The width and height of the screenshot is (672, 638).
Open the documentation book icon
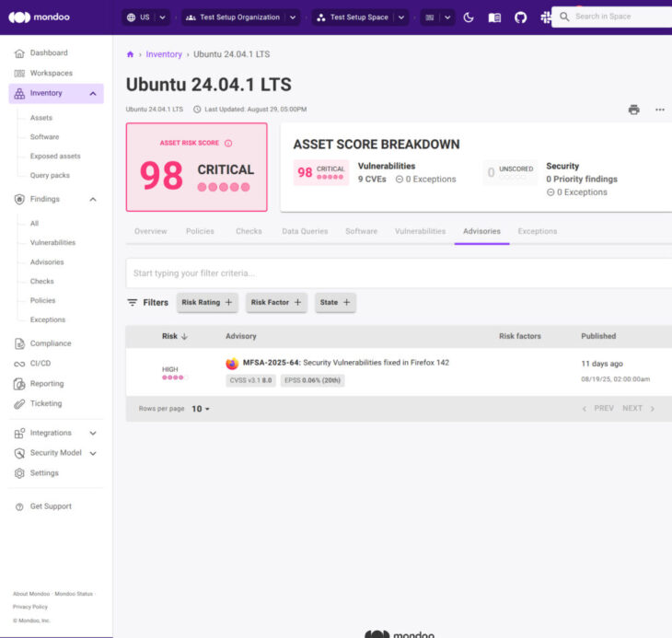[494, 17]
